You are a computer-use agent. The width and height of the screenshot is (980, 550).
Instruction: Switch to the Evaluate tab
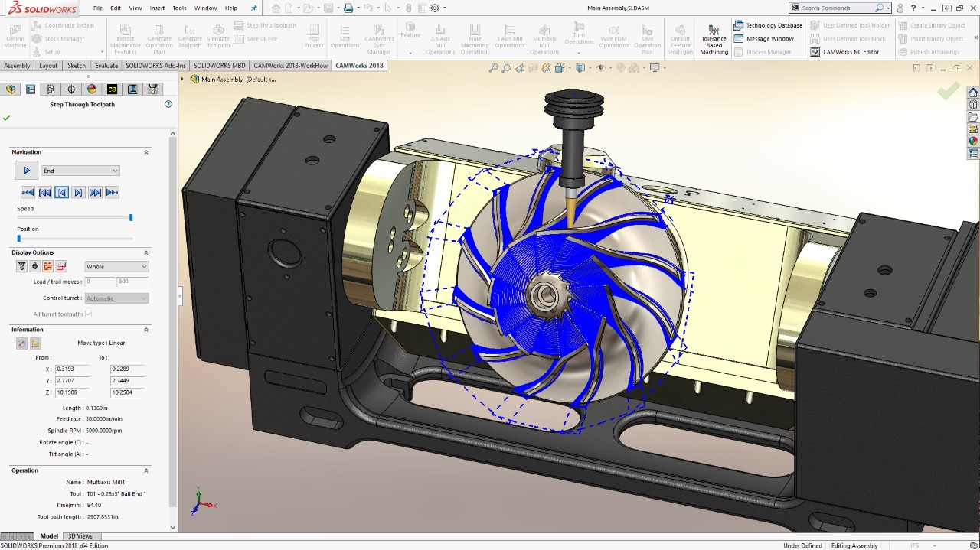[x=106, y=66]
